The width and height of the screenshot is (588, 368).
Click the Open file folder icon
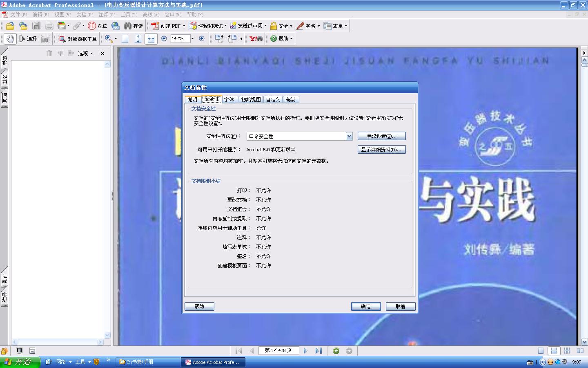click(x=10, y=26)
